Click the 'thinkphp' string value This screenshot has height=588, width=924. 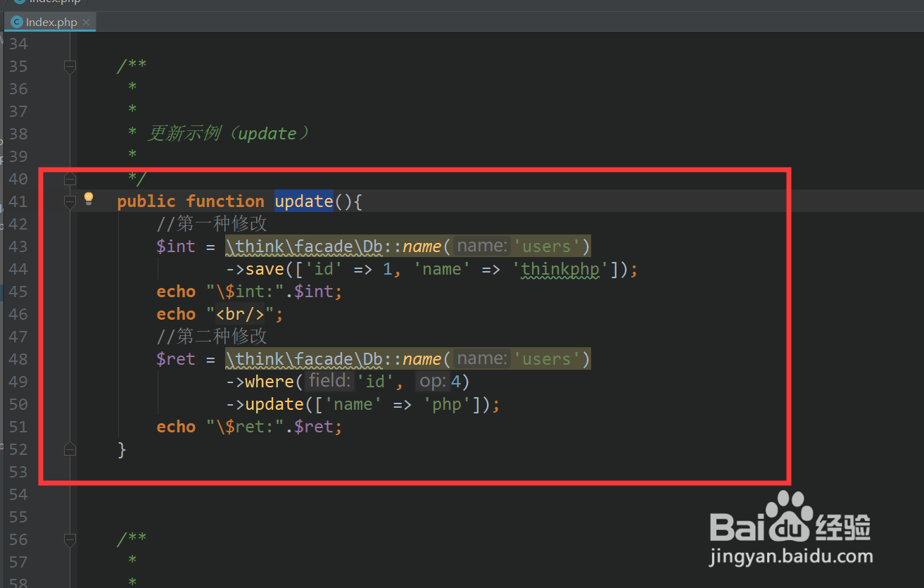[x=560, y=269]
